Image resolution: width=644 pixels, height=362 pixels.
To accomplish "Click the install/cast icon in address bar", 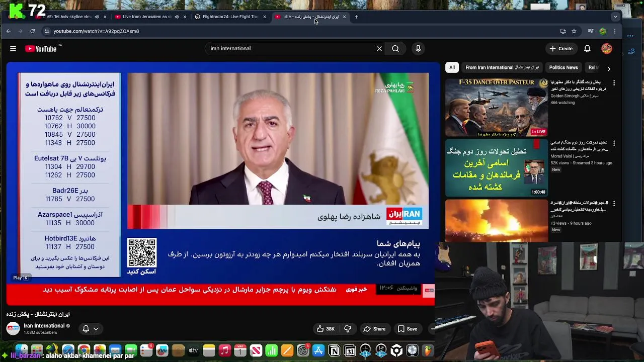I will [563, 31].
